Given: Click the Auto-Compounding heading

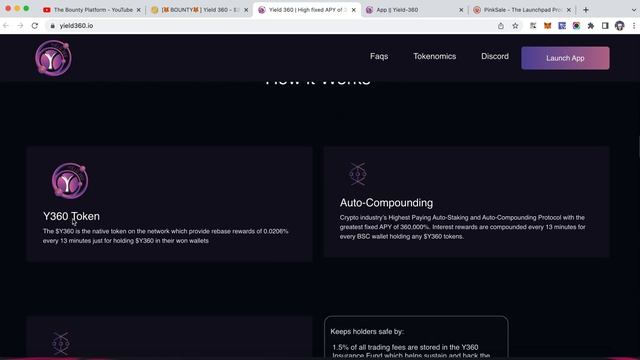Looking at the screenshot, I should click(386, 203).
